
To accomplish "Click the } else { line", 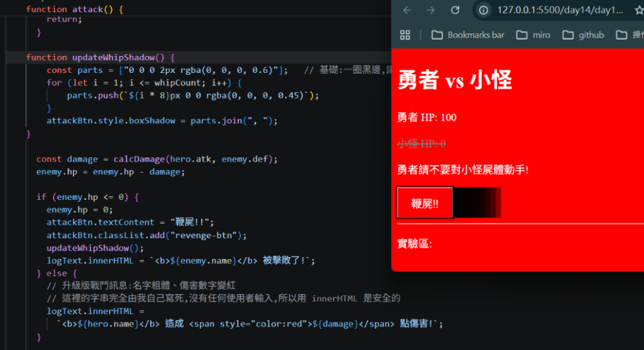I will tap(57, 274).
